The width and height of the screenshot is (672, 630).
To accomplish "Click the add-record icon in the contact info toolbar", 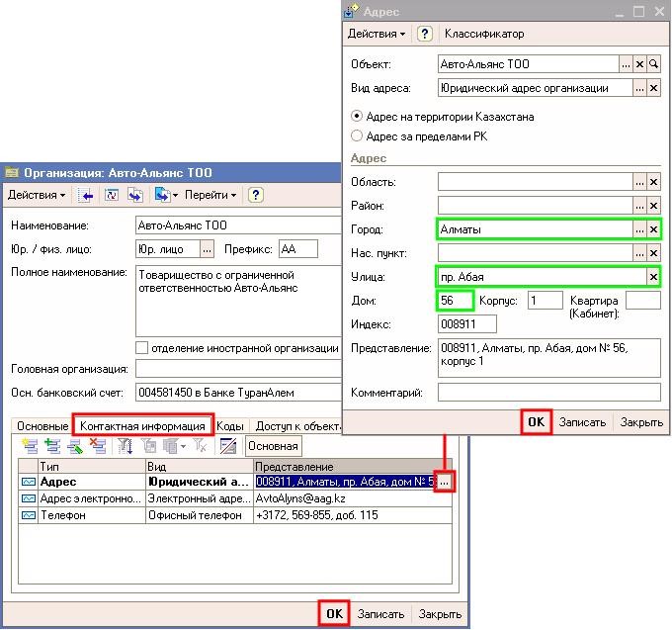I will point(29,447).
